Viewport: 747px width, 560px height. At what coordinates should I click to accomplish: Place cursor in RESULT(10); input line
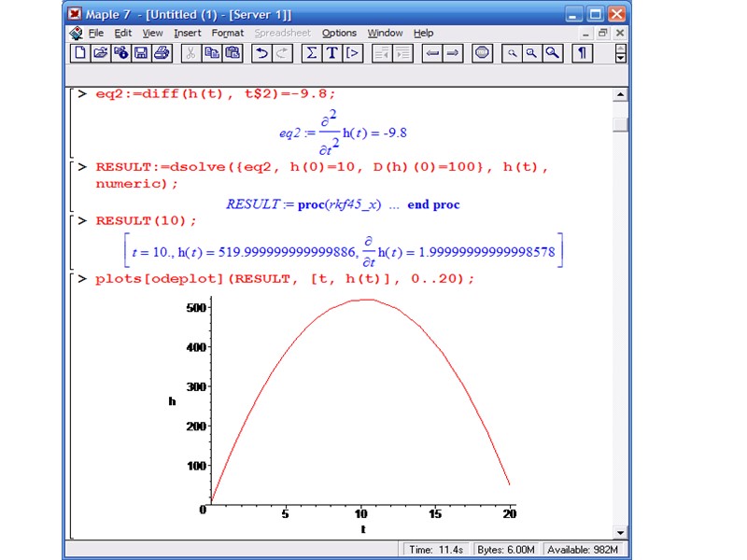tap(146, 221)
